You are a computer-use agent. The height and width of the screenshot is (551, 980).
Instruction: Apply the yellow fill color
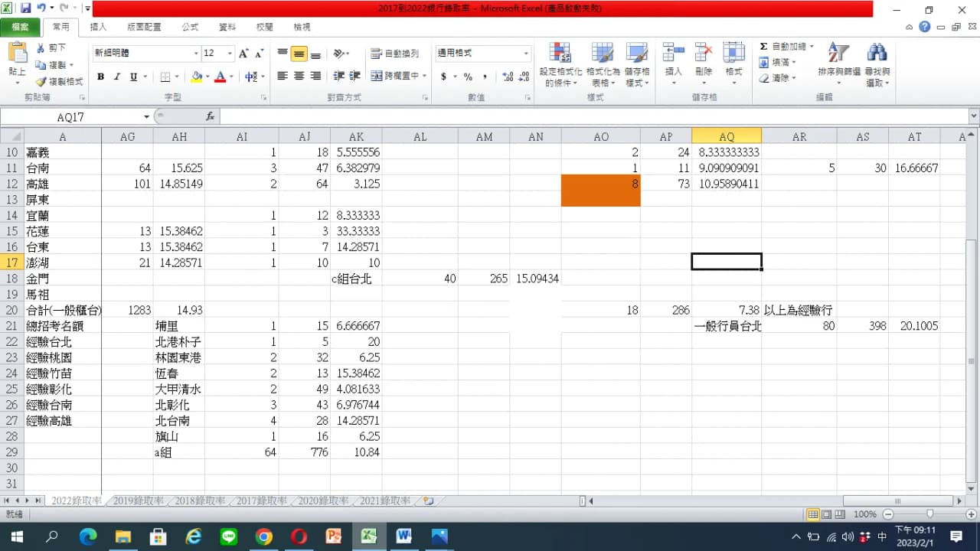pos(198,77)
